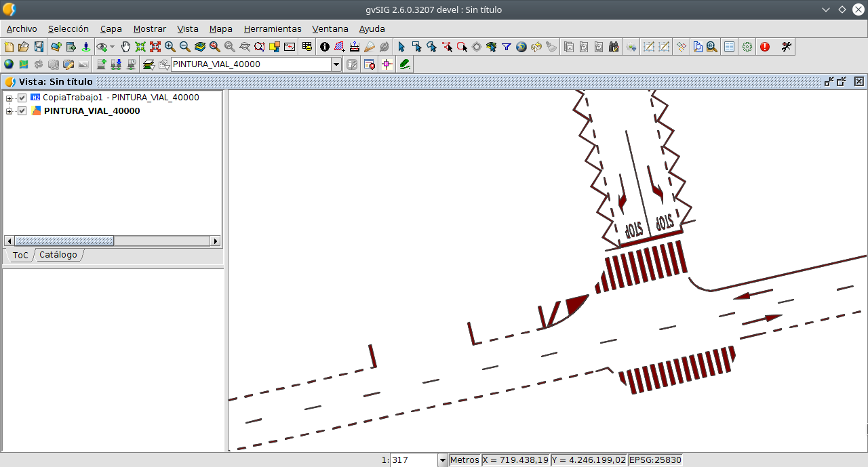Open the eye tool dropdown arrow
The height and width of the screenshot is (467, 868).
click(x=113, y=47)
